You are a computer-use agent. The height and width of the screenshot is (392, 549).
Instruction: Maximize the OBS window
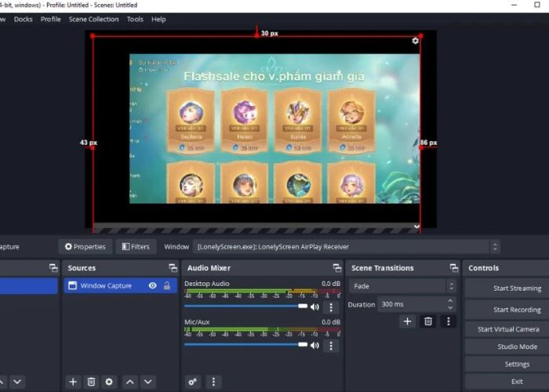(537, 5)
